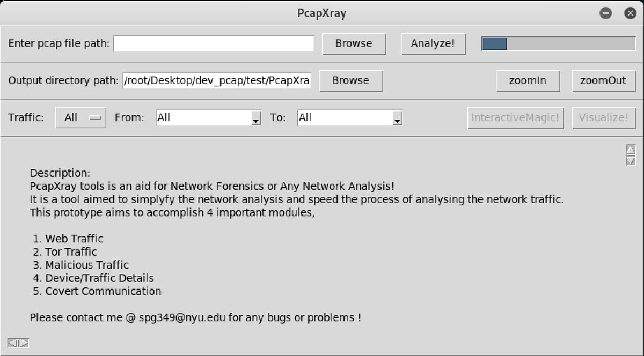Click the vertical scroll up arrow
Viewport: 644px width, 356px height.
(x=631, y=149)
